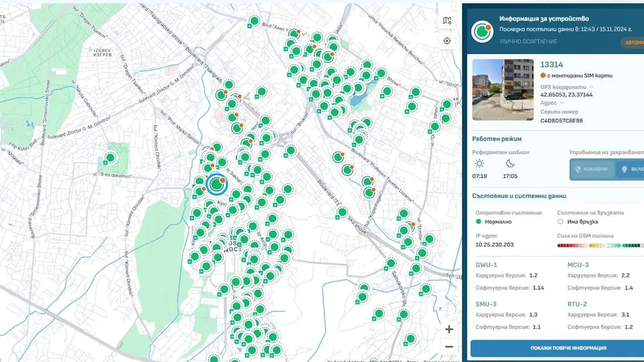This screenshot has height=362, width=644.
Task: Select the highlighted device marker with blue ring
Action: pos(217,184)
